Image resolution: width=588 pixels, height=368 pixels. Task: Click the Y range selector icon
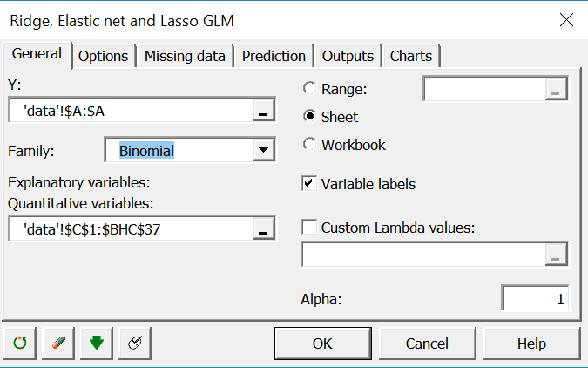click(263, 112)
